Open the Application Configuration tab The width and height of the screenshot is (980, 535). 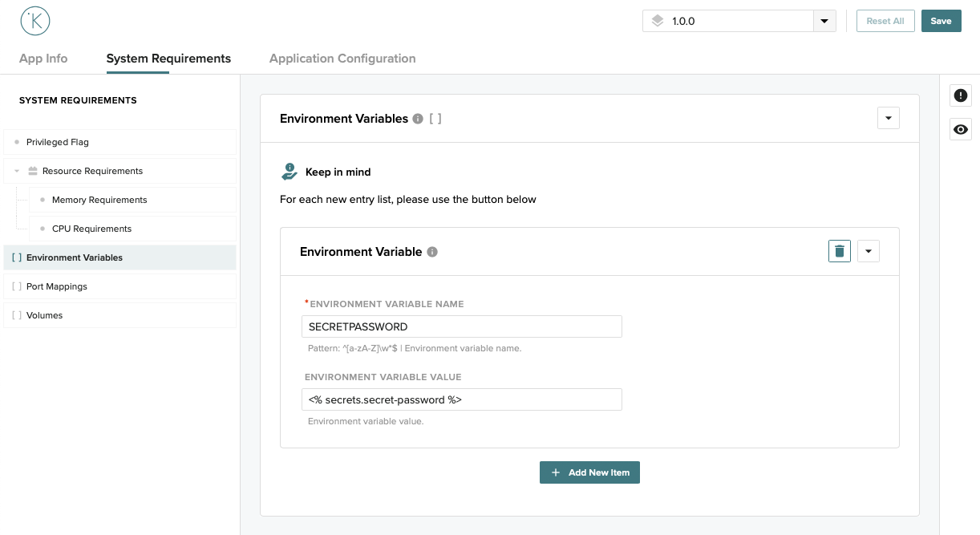coord(342,59)
